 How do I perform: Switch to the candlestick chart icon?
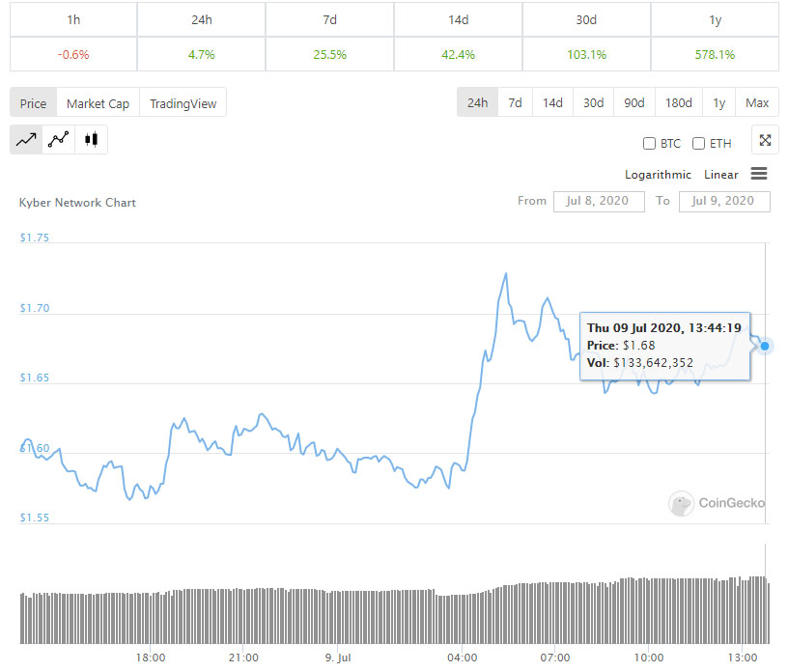pyautogui.click(x=91, y=139)
